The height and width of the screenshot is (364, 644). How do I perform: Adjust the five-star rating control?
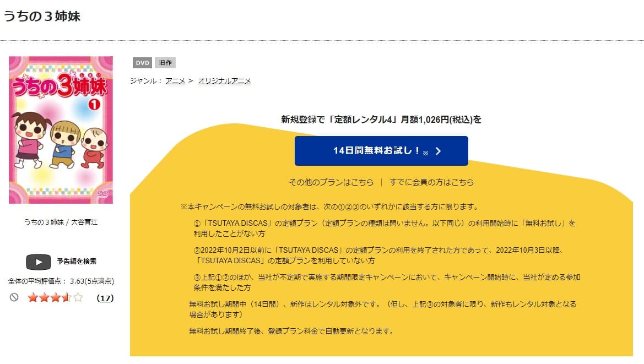point(55,297)
